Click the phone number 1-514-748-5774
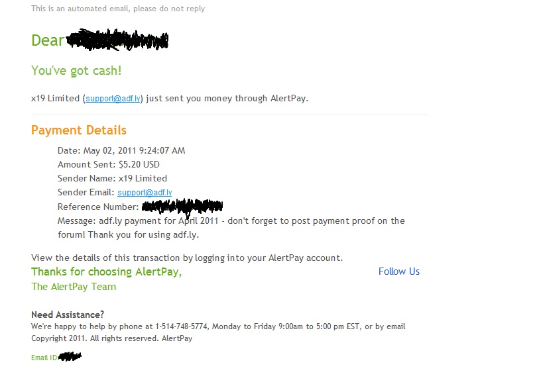 coord(181,326)
